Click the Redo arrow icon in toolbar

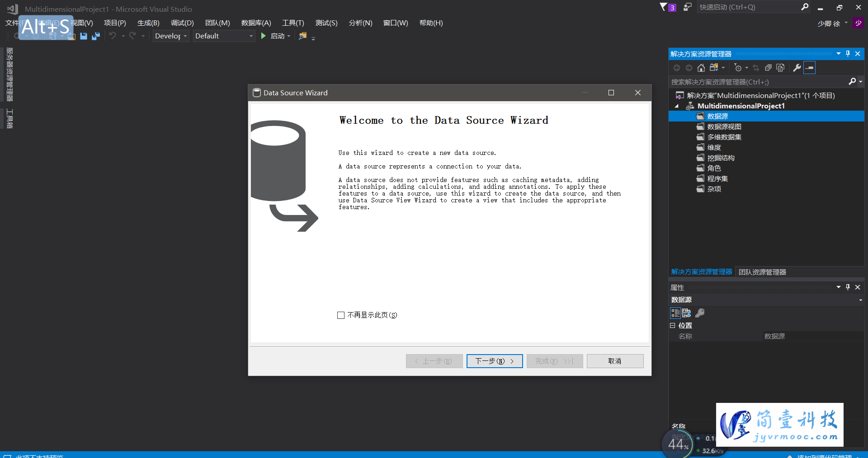pos(132,36)
